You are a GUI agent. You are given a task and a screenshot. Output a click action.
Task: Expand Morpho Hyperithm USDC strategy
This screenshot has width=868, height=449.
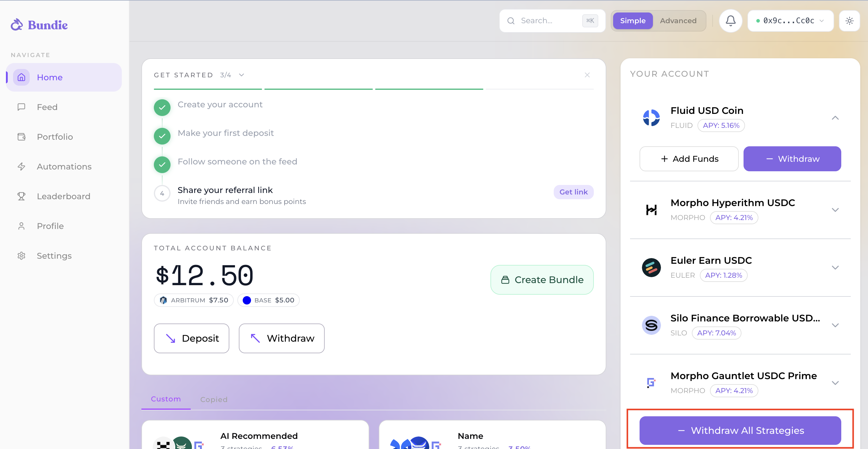(x=835, y=210)
